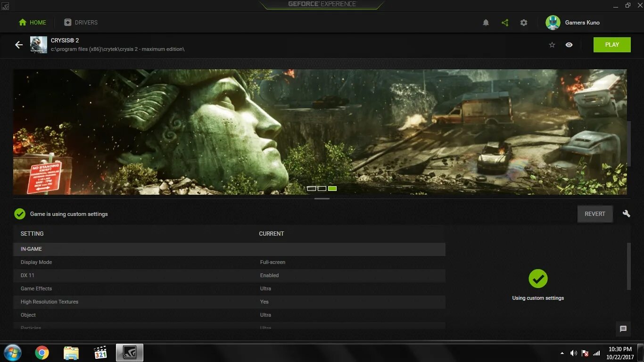Show the third screenshot slide indicator
The image size is (644, 362).
(x=332, y=189)
